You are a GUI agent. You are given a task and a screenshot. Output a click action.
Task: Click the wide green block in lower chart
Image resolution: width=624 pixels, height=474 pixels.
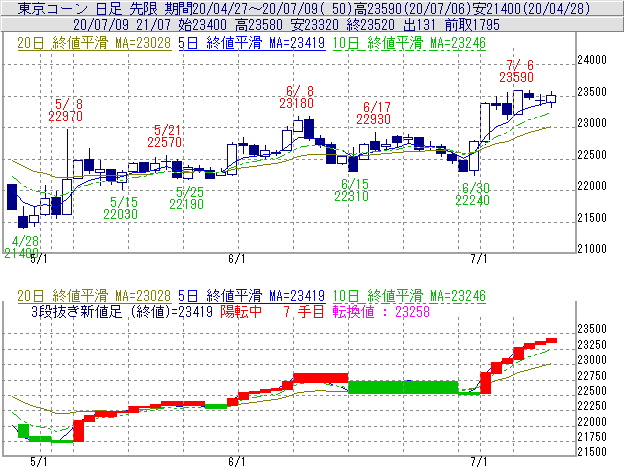pyautogui.click(x=403, y=387)
